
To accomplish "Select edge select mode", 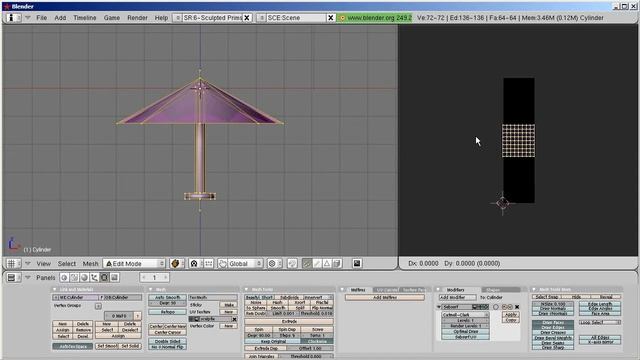I will pos(317,264).
